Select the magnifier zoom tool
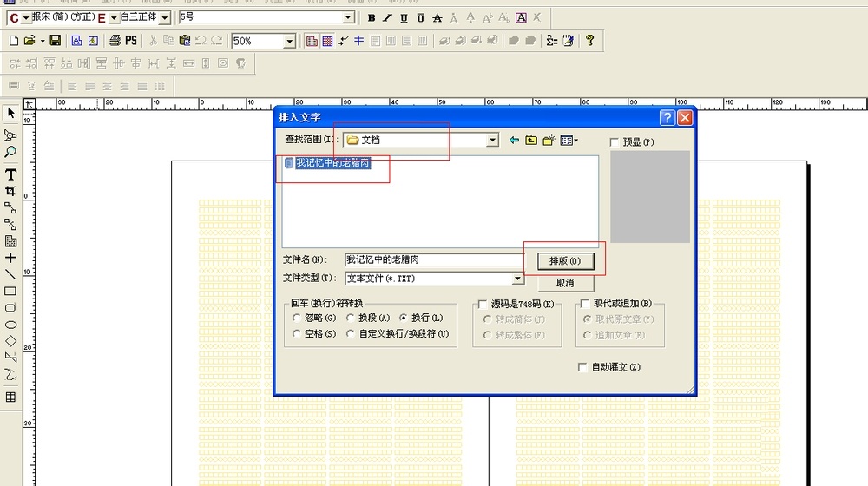Screen dimensions: 868x486 10,152
